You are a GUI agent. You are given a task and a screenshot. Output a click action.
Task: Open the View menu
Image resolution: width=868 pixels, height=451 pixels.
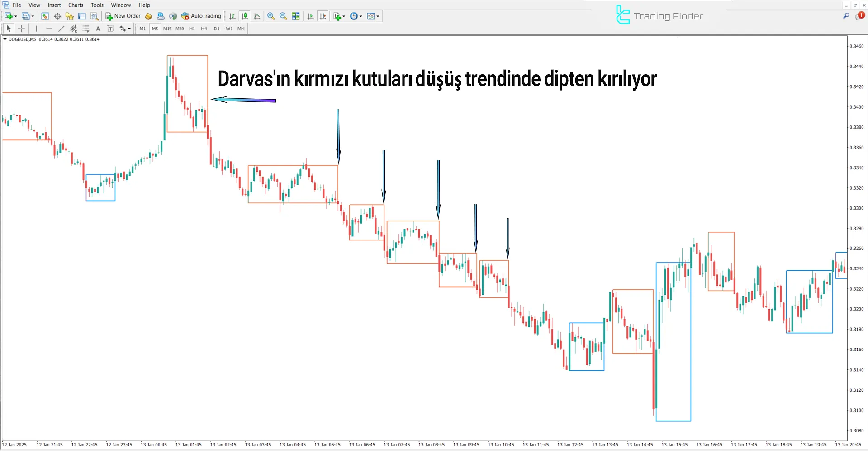[34, 5]
